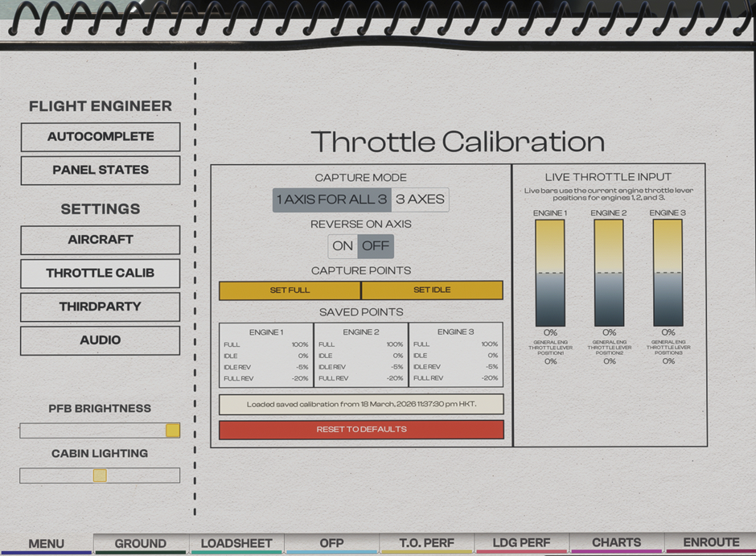Open the Loadsheet tab
Image resolution: width=756 pixels, height=556 pixels.
(236, 544)
